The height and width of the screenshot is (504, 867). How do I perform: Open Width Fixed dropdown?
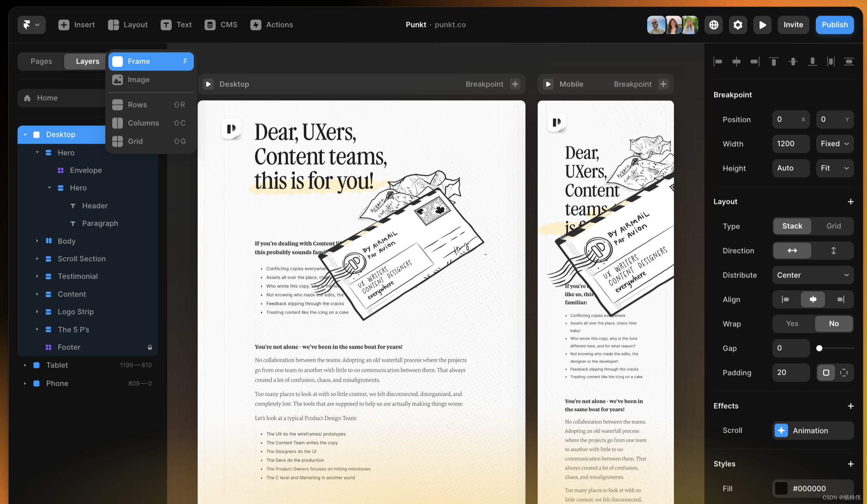tap(835, 144)
